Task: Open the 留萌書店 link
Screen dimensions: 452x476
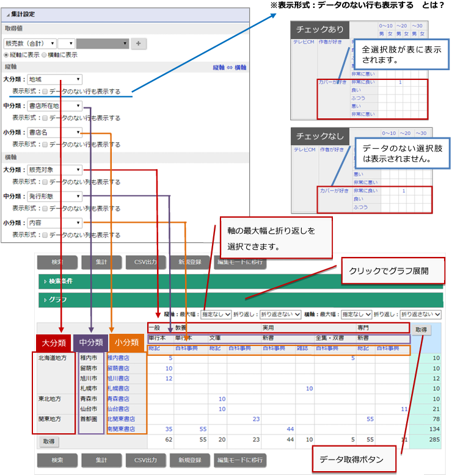Action: [118, 369]
